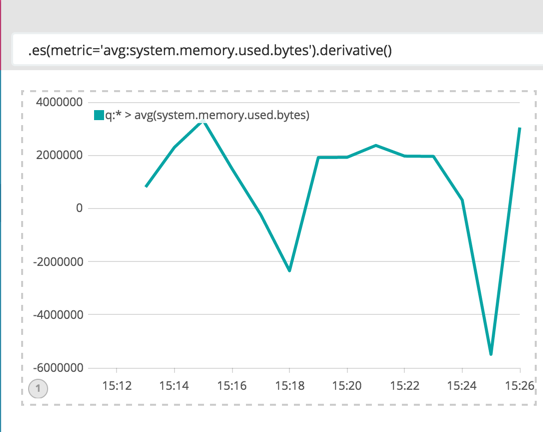Image resolution: width=543 pixels, height=432 pixels.
Task: Click the -6000000 y-axis label
Action: pyautogui.click(x=58, y=368)
